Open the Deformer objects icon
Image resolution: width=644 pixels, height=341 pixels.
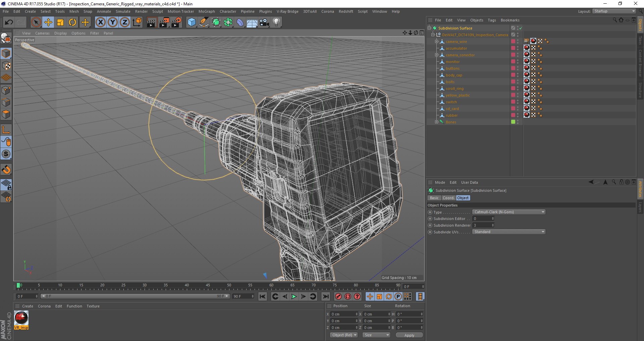(x=240, y=22)
